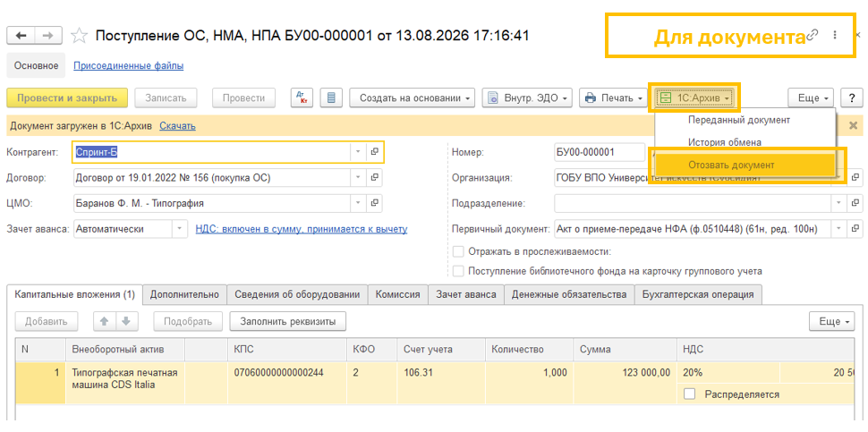Open Договор card icon

[374, 178]
